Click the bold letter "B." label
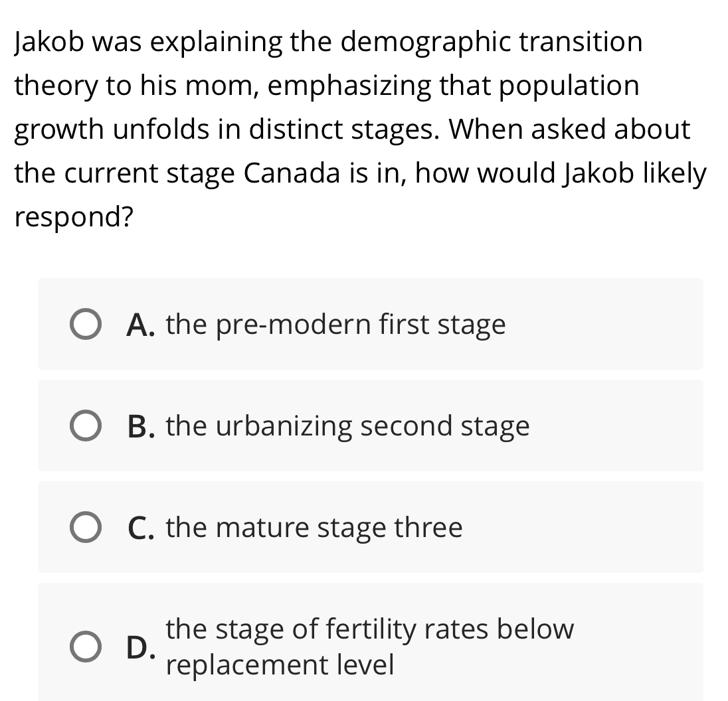The image size is (728, 701). click(141, 426)
